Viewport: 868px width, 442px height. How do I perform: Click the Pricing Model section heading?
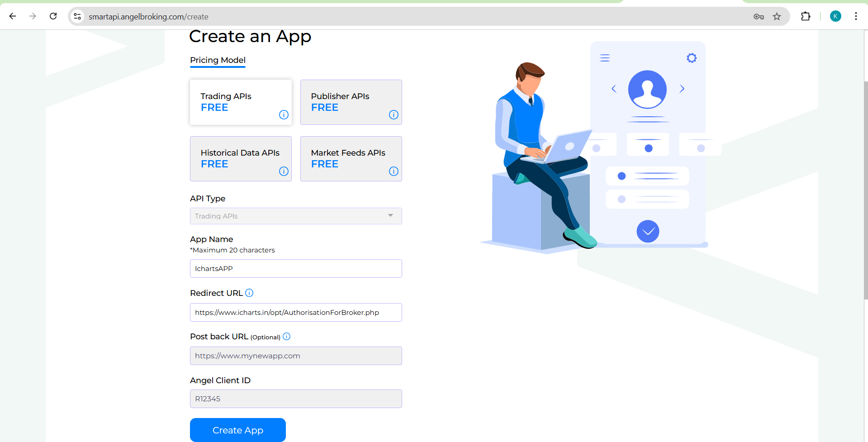click(218, 60)
